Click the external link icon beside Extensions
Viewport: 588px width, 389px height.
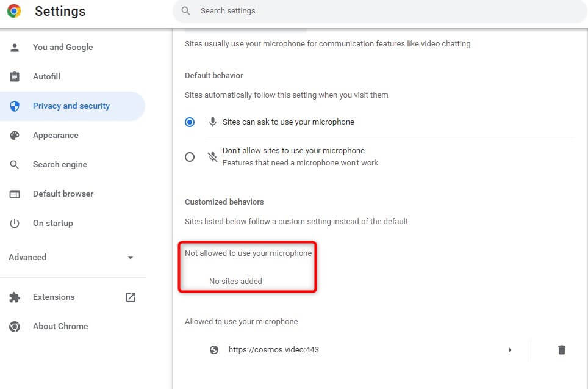pos(131,297)
